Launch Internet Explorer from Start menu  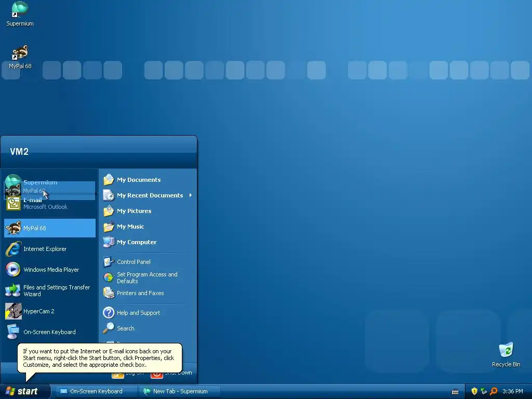coord(50,249)
